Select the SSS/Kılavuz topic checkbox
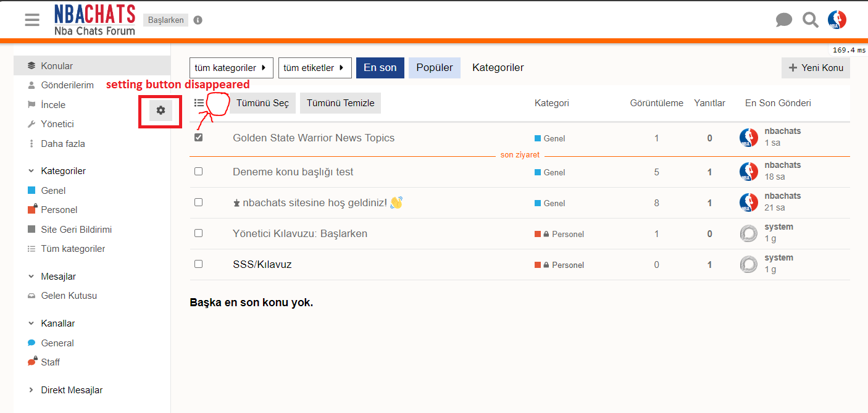Viewport: 868px width, 413px height. [x=198, y=264]
